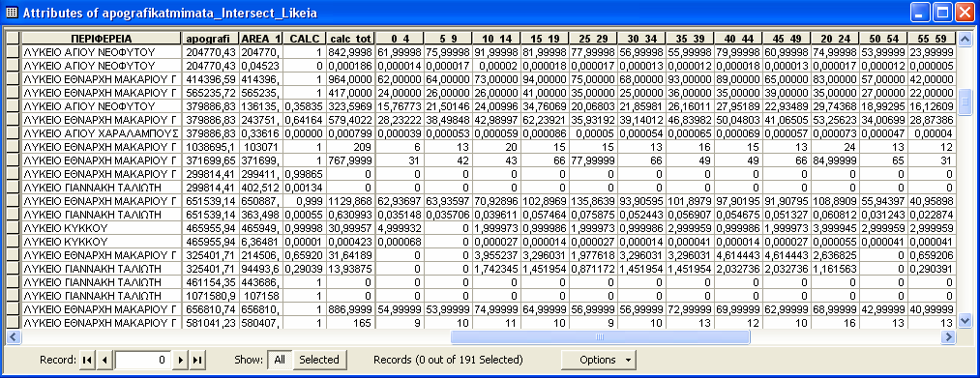
Task: Click calc_tot cell 1129,868
Action: 350,201
